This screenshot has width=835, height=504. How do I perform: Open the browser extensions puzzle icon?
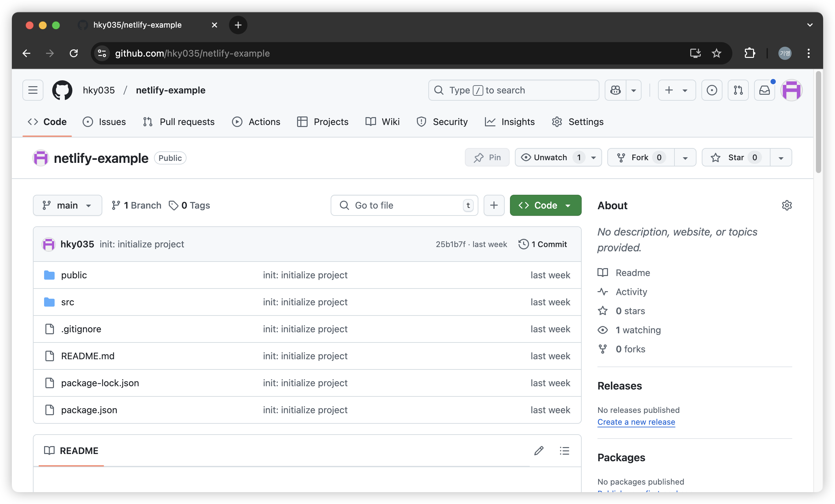click(749, 53)
